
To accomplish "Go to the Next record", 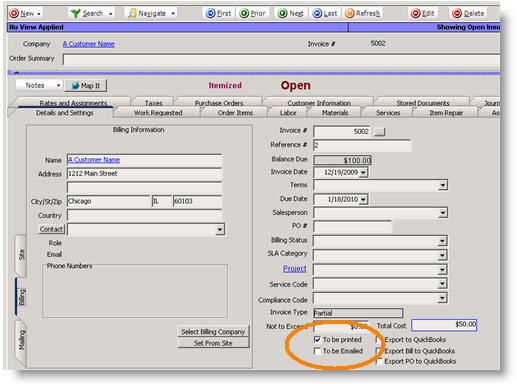I will tap(292, 13).
